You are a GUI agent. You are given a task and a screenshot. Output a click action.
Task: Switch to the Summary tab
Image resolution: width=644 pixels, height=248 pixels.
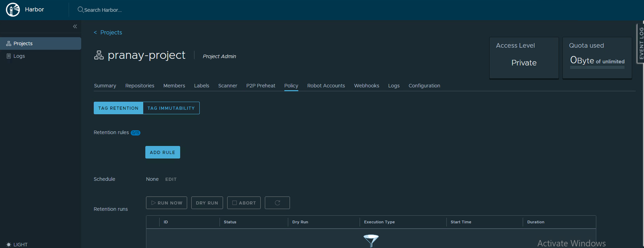105,86
